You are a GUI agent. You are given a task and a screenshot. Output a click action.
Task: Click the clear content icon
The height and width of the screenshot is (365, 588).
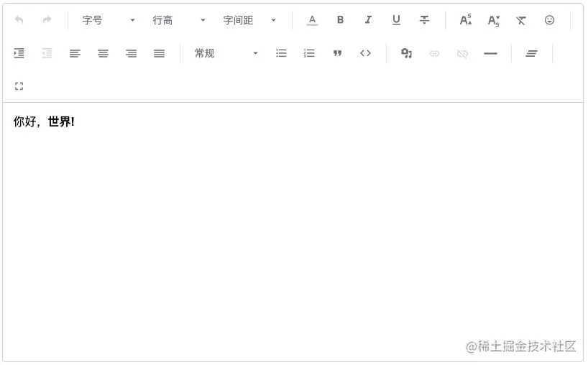[532, 54]
